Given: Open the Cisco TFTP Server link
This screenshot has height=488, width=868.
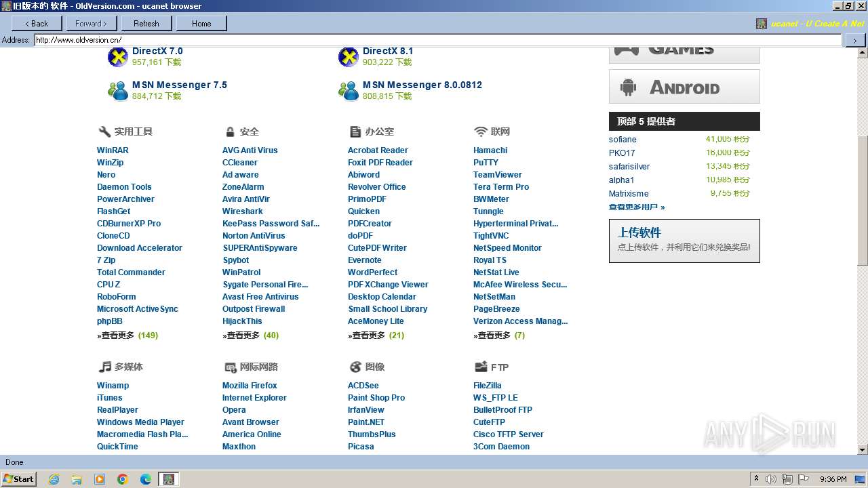Looking at the screenshot, I should click(x=509, y=434).
